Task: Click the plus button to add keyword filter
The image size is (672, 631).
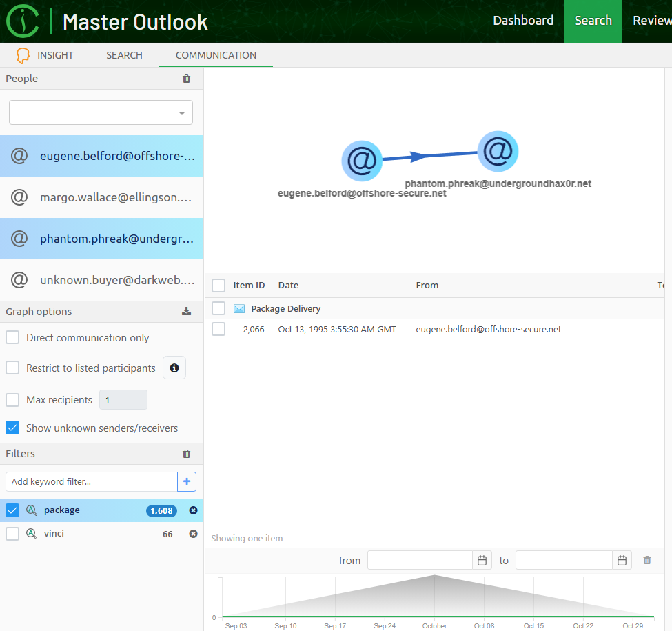Action: [187, 481]
